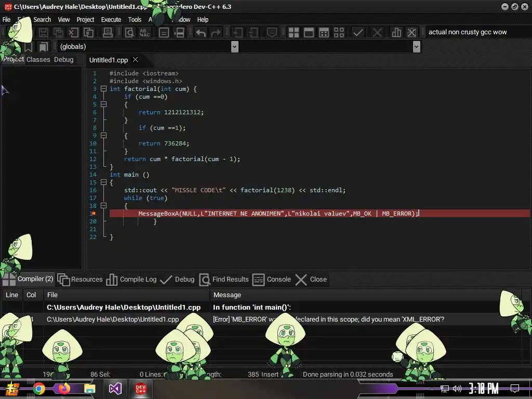Click the volume speaker tray icon

[x=457, y=389]
